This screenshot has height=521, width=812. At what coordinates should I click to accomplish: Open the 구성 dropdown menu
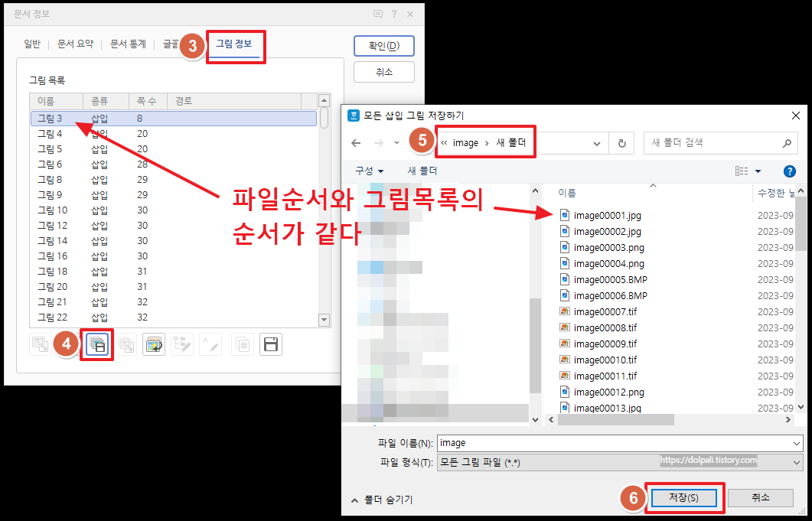(367, 171)
